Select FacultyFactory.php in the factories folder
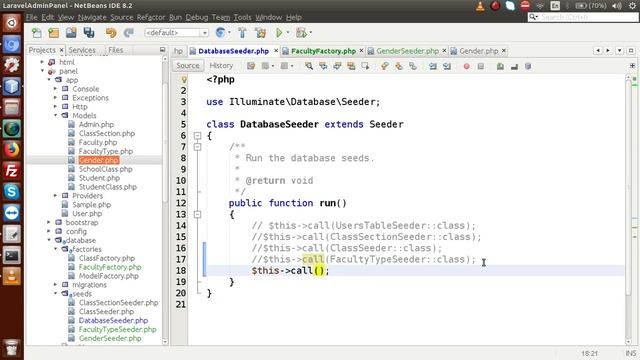The height and width of the screenshot is (360, 640). click(x=110, y=267)
